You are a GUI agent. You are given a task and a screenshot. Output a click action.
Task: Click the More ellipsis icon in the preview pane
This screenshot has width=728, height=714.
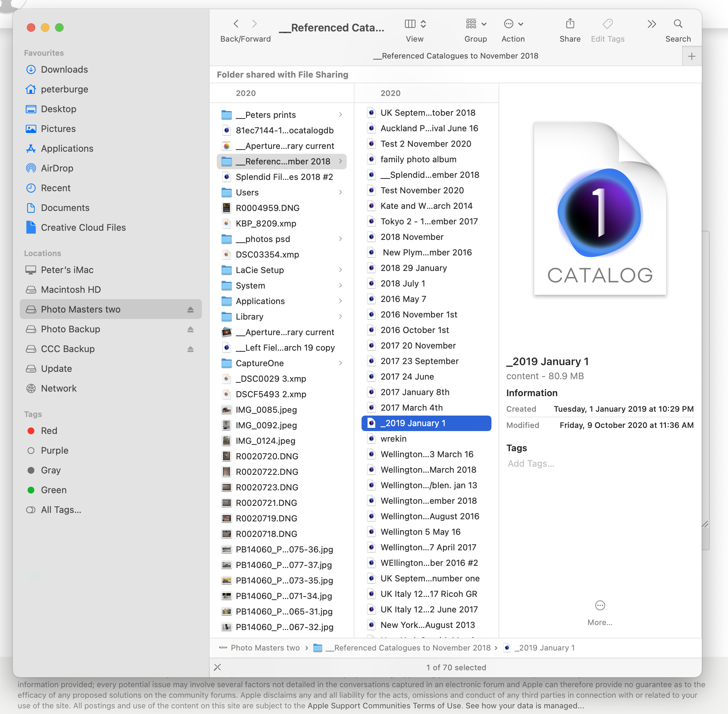point(599,605)
